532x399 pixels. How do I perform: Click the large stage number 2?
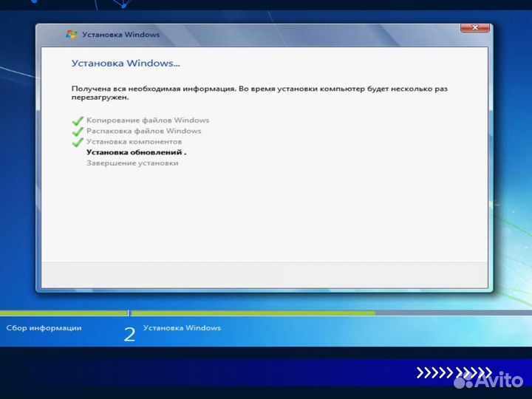click(x=129, y=335)
